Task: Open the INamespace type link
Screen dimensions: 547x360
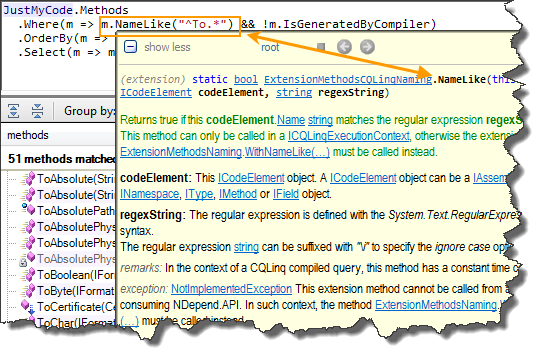Action: (x=149, y=194)
